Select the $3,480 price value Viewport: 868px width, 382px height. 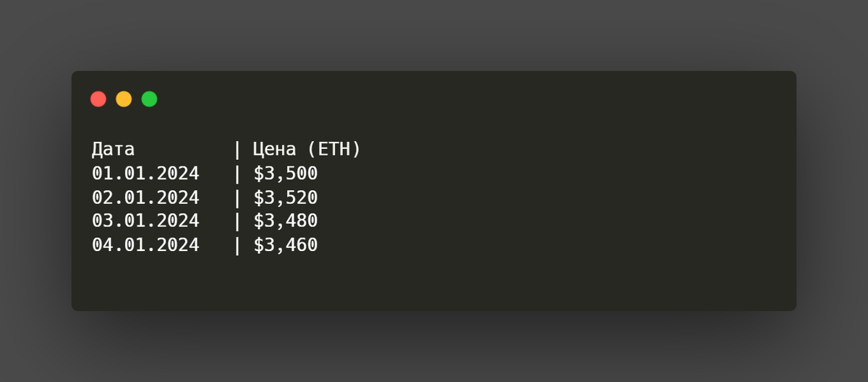[x=286, y=221]
